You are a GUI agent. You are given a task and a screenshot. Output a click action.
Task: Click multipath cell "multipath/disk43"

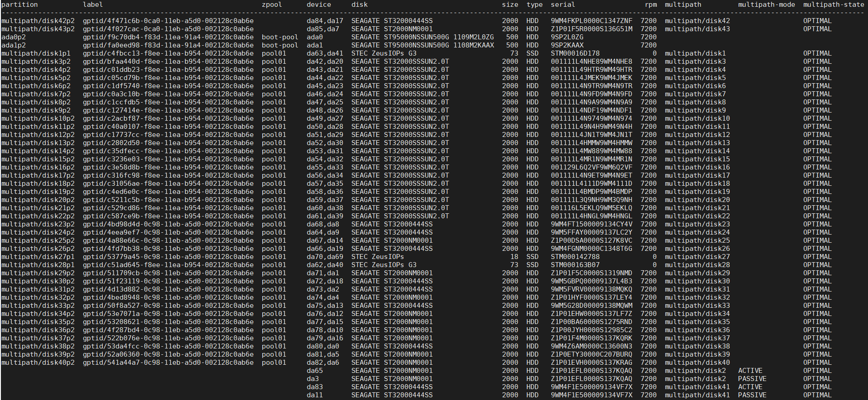pos(697,29)
